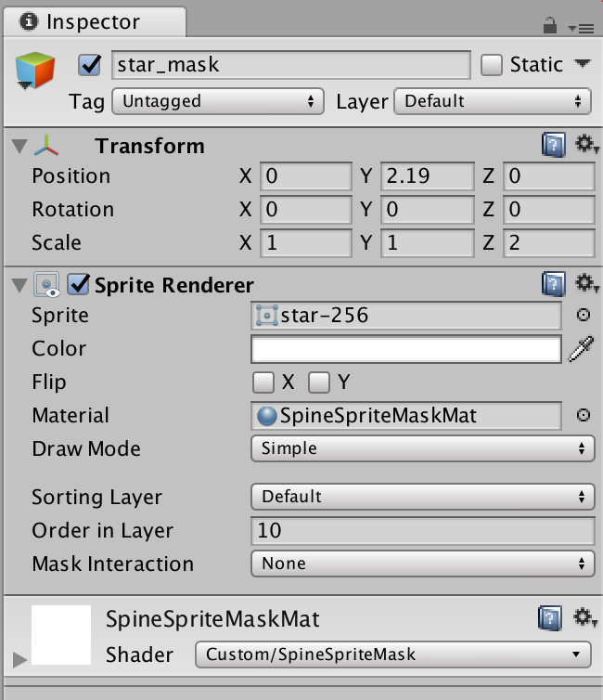Expand the SpineSpriteMaskMat material section
The width and height of the screenshot is (603, 700).
click(19, 659)
